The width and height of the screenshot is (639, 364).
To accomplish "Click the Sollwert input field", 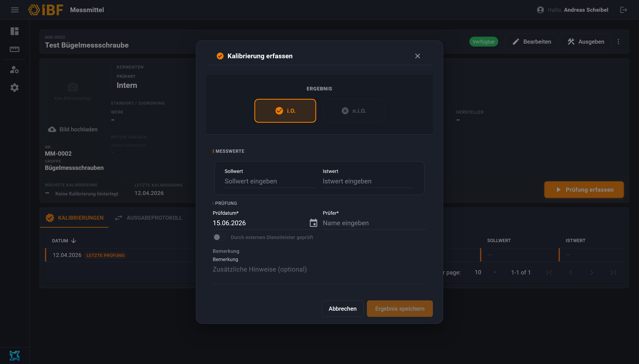I will [x=270, y=181].
